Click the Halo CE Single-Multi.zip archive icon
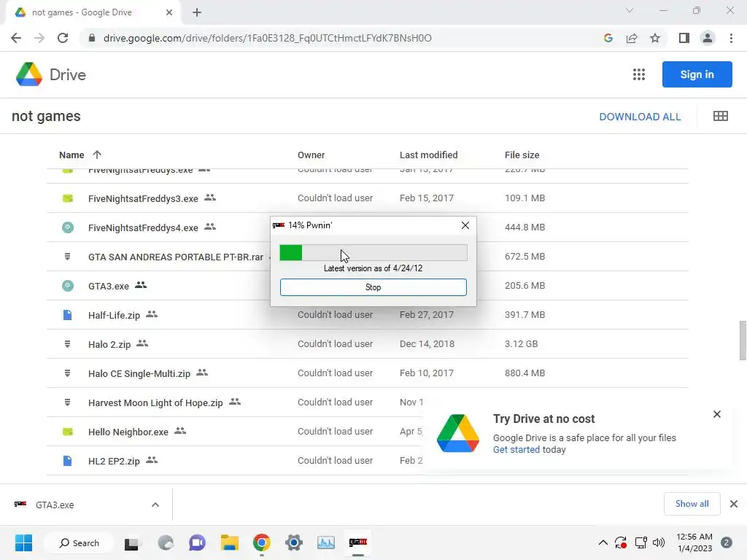Viewport: 747px width, 560px height. 68,373
